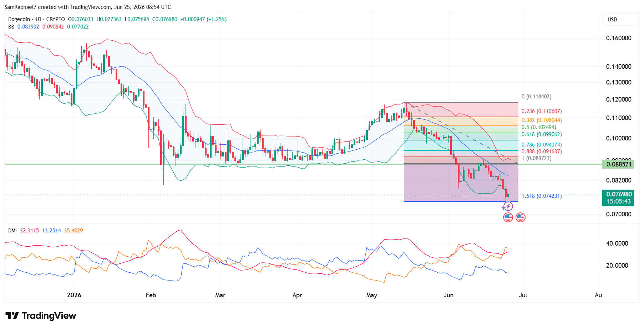644x329 pixels.
Task: Click BB basis value 0.083932
Action: pyautogui.click(x=28, y=27)
